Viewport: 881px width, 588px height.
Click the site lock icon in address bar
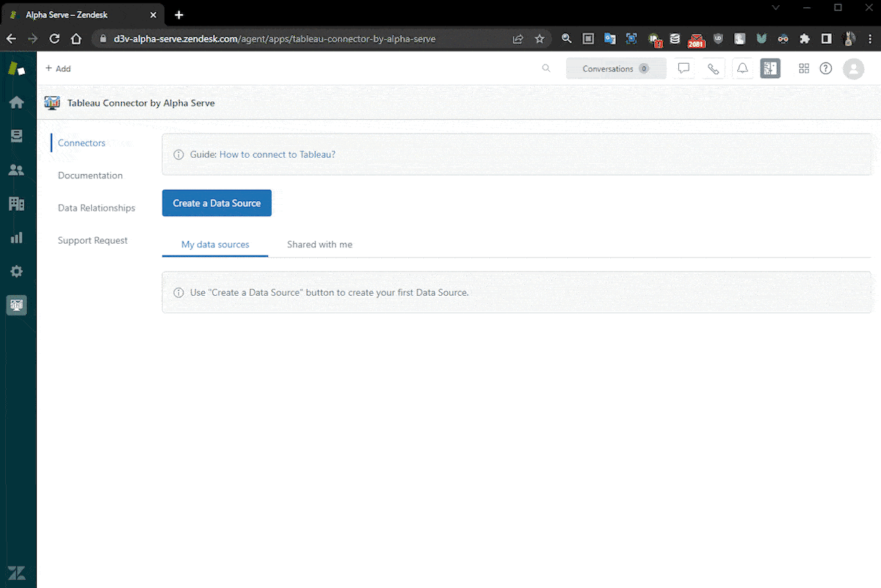[104, 39]
